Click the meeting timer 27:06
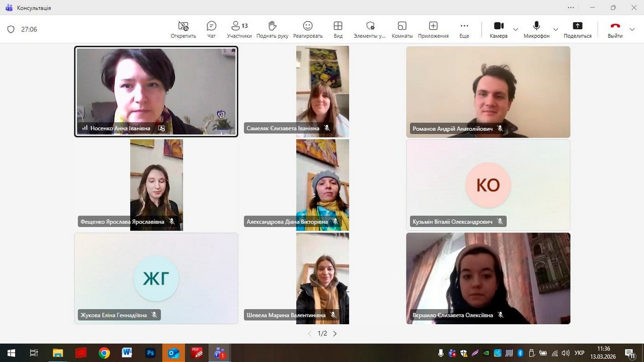Screen dimensions: 644x362 [x=29, y=29]
